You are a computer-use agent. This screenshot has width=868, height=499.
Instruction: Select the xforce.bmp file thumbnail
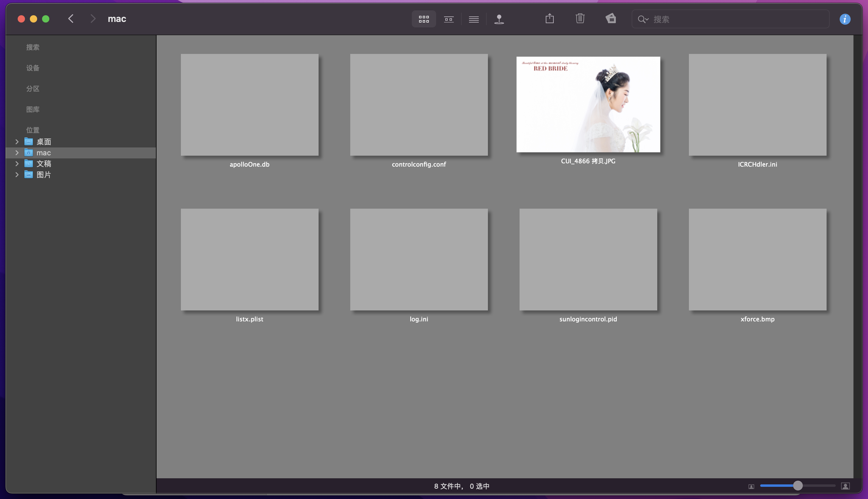(757, 260)
